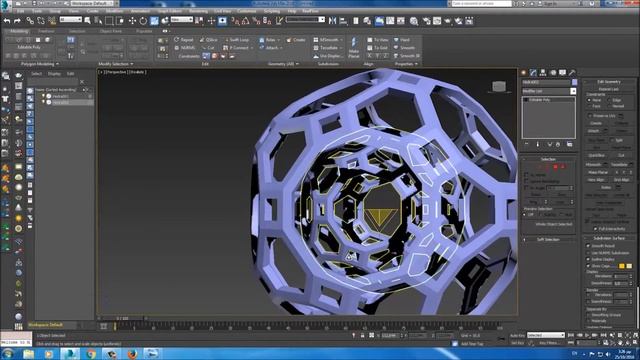Toggle the Show Cage checkbox

tap(588, 266)
